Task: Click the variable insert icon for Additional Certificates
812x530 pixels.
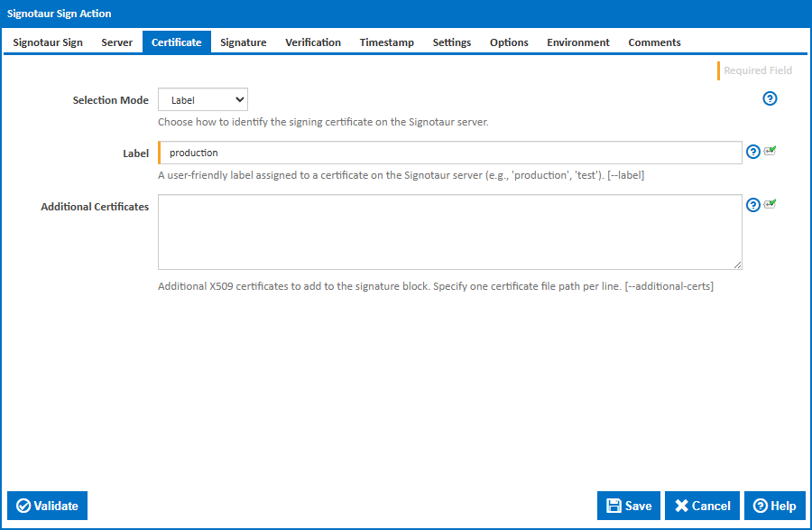Action: pos(769,204)
